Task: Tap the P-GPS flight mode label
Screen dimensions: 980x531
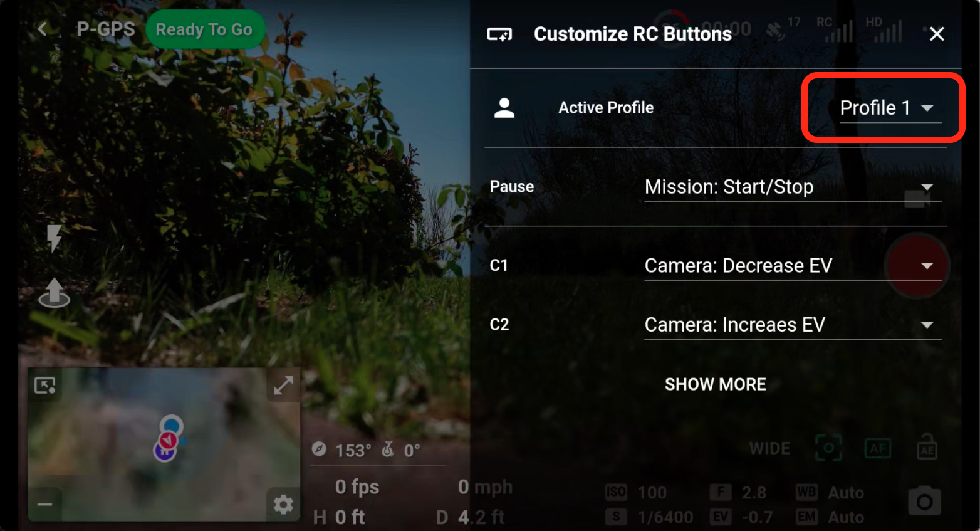Action: 105,29
